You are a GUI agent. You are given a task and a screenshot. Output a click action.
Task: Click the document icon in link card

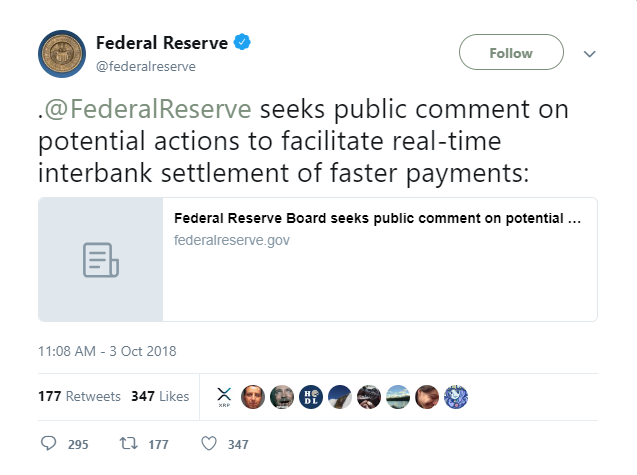[x=100, y=260]
